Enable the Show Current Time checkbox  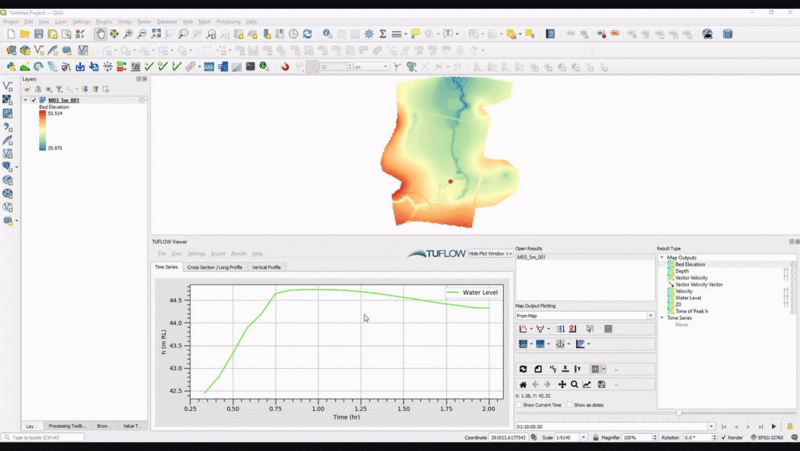coord(518,405)
